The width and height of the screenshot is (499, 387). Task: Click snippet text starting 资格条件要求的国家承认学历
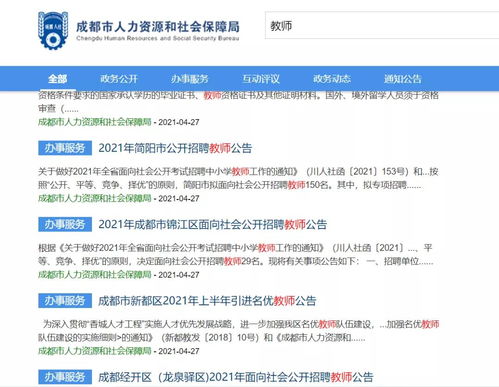click(x=238, y=102)
